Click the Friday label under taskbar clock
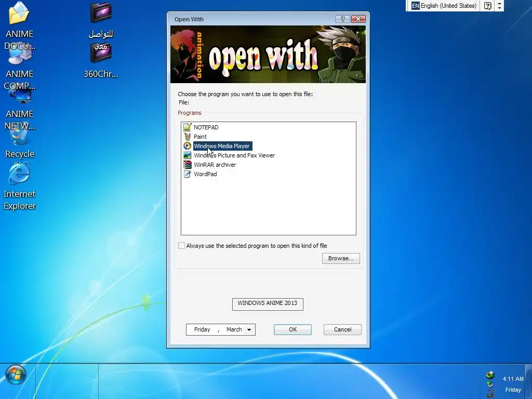The width and height of the screenshot is (532, 399). point(513,390)
